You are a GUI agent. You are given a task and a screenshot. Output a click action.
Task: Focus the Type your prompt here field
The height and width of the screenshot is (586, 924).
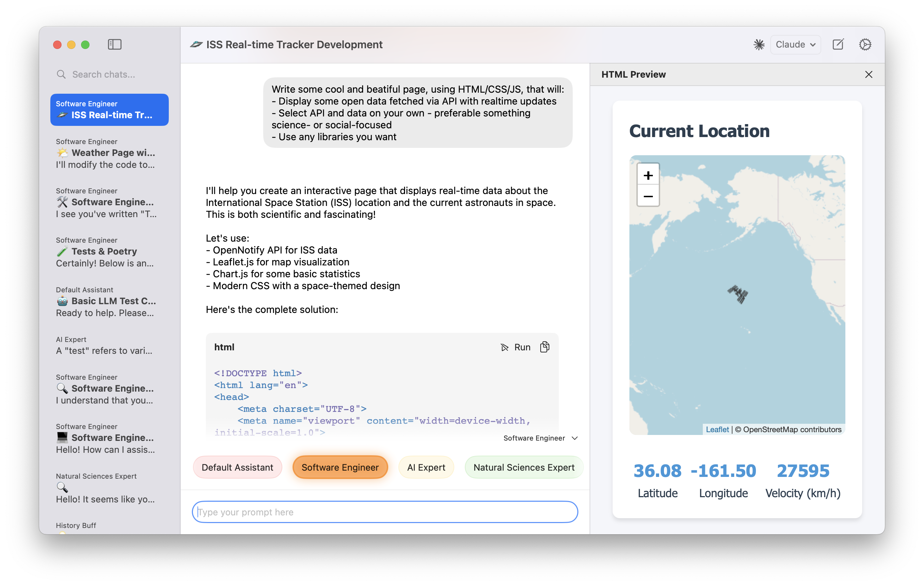(384, 512)
